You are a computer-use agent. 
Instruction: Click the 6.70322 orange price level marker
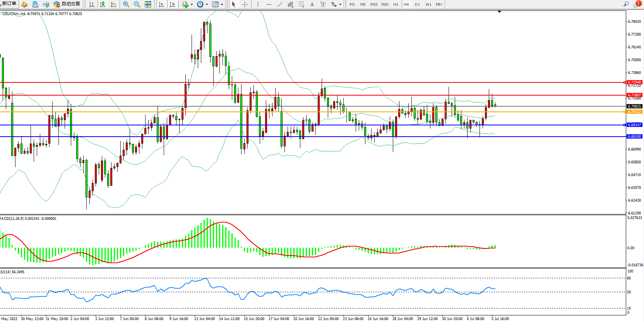pyautogui.click(x=634, y=112)
